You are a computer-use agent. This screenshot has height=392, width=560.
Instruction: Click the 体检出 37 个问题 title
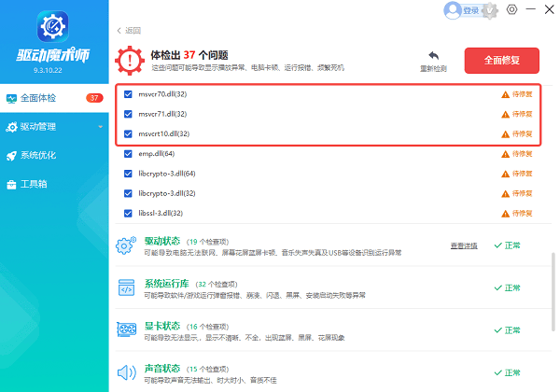pos(189,55)
